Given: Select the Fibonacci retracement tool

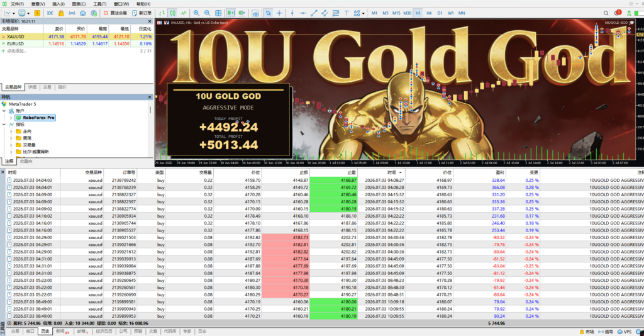Looking at the screenshot, I should click(336, 13).
